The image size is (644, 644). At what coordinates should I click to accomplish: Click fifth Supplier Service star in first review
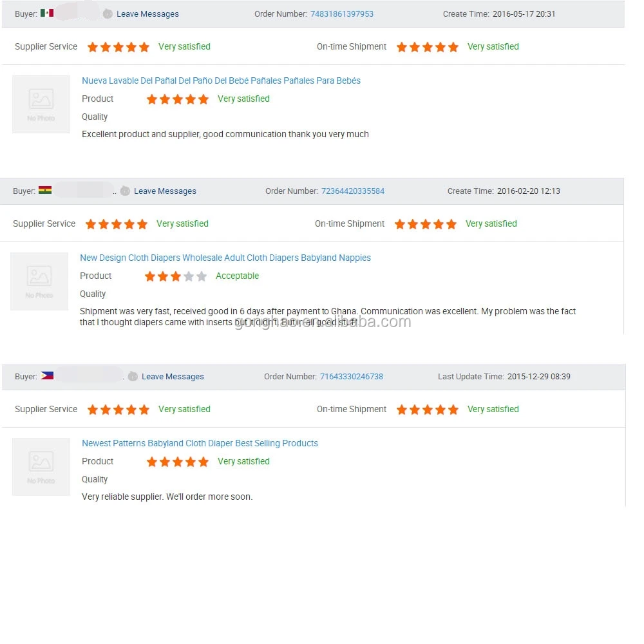click(x=144, y=47)
